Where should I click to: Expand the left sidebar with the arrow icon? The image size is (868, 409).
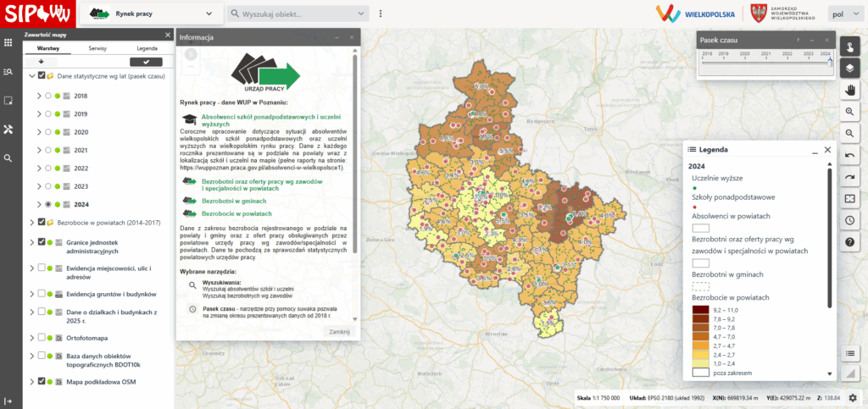pyautogui.click(x=8, y=401)
